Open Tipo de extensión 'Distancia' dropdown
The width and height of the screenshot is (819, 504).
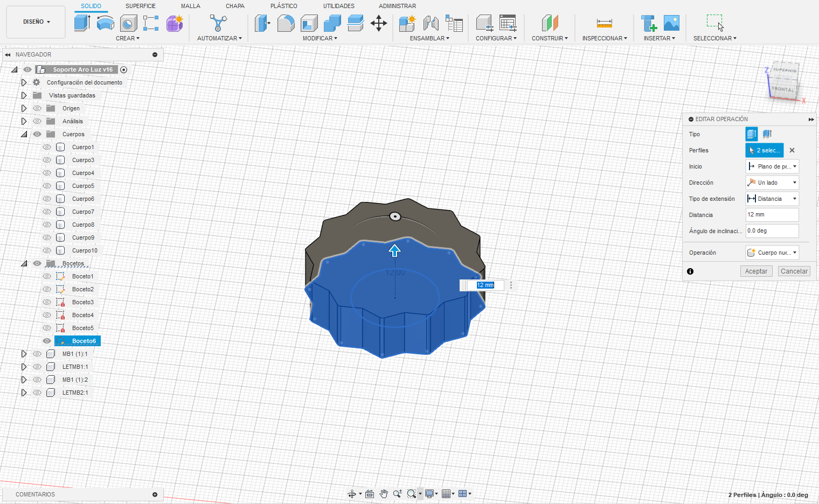point(772,199)
